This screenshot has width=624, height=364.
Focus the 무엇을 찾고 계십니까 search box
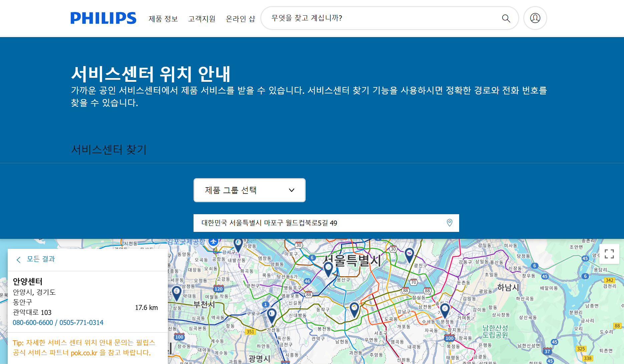[x=384, y=18]
